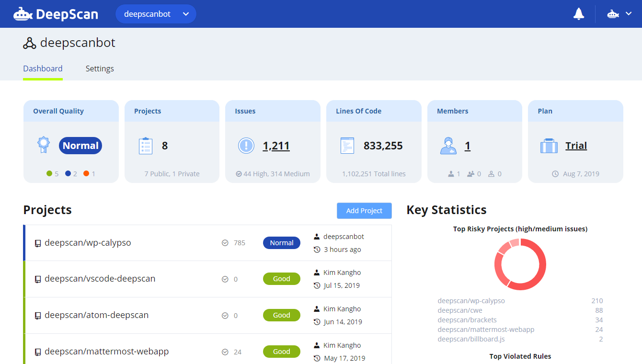
Task: Open the notifications bell
Action: click(x=579, y=14)
